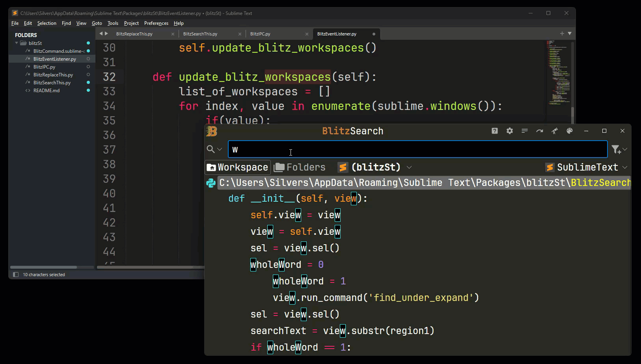
Task: Click the BlitzSearch B logo icon
Action: [212, 131]
